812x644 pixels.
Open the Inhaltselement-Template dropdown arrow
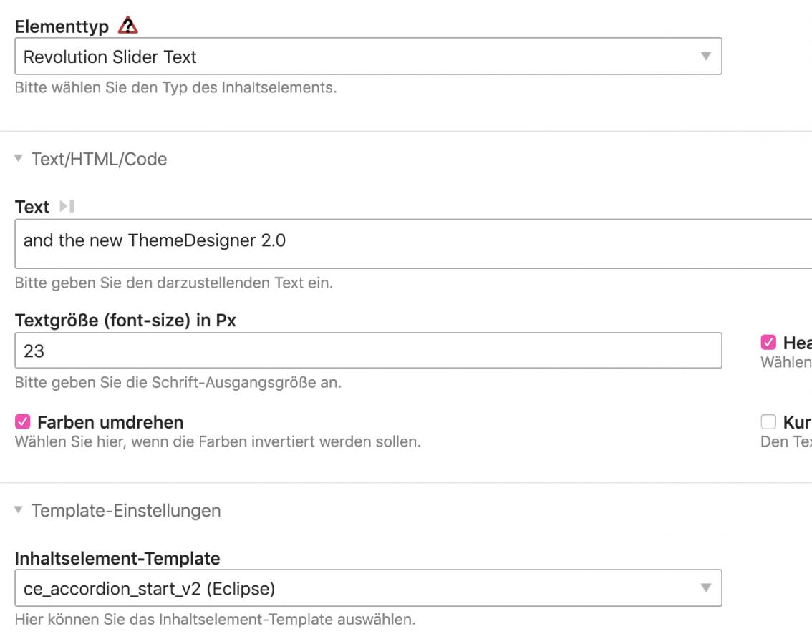pos(705,588)
